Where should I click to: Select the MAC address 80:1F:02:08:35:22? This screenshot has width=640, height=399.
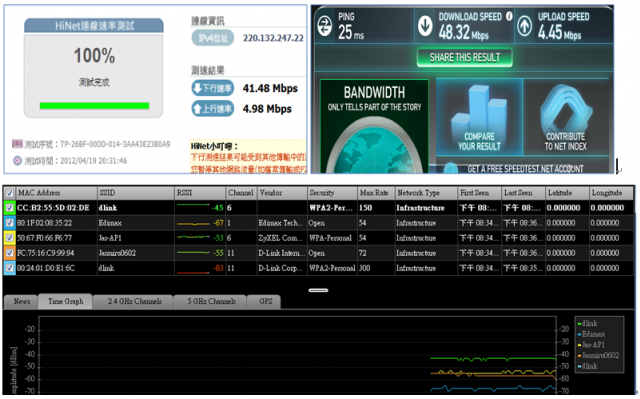point(44,223)
